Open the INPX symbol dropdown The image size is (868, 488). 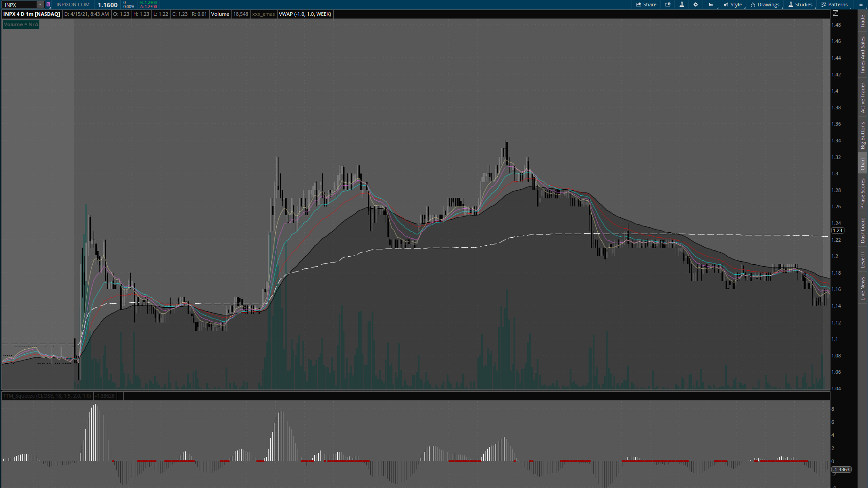[x=40, y=5]
